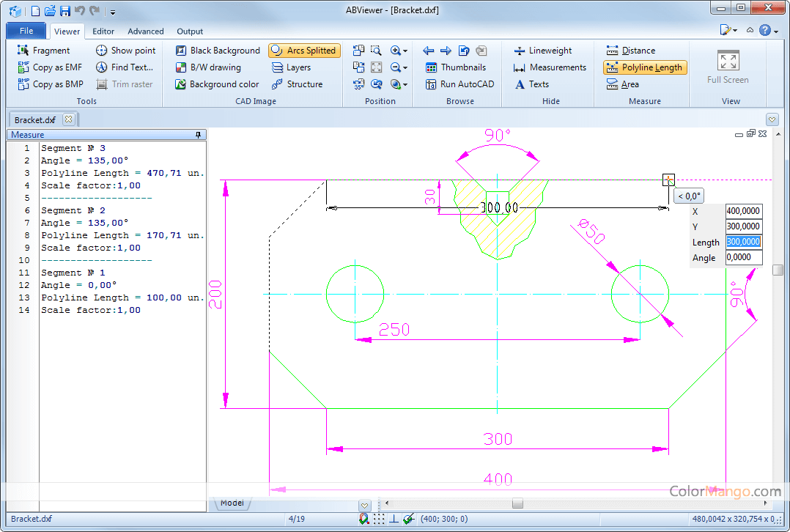Rotate the drawing by 35 degrees

pos(358,84)
